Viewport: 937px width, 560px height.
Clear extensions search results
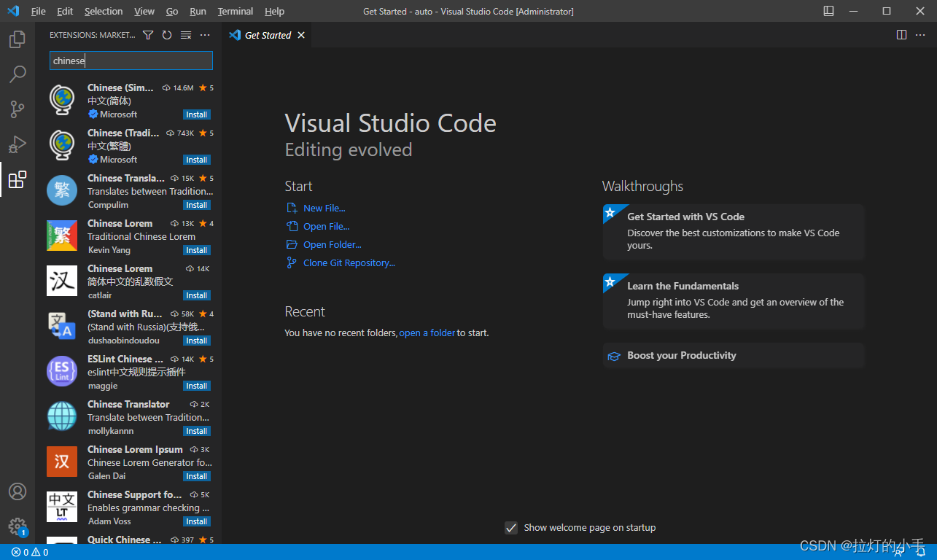tap(186, 35)
